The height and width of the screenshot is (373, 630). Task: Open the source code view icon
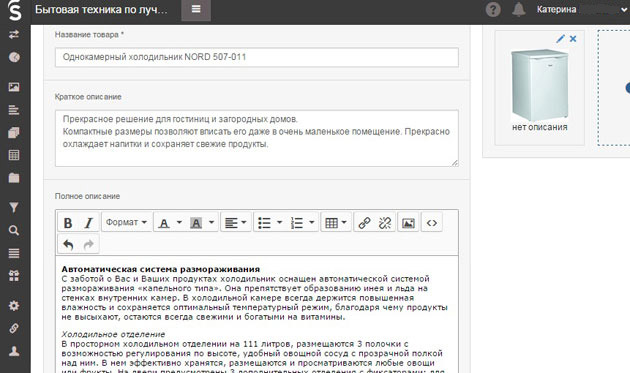432,223
